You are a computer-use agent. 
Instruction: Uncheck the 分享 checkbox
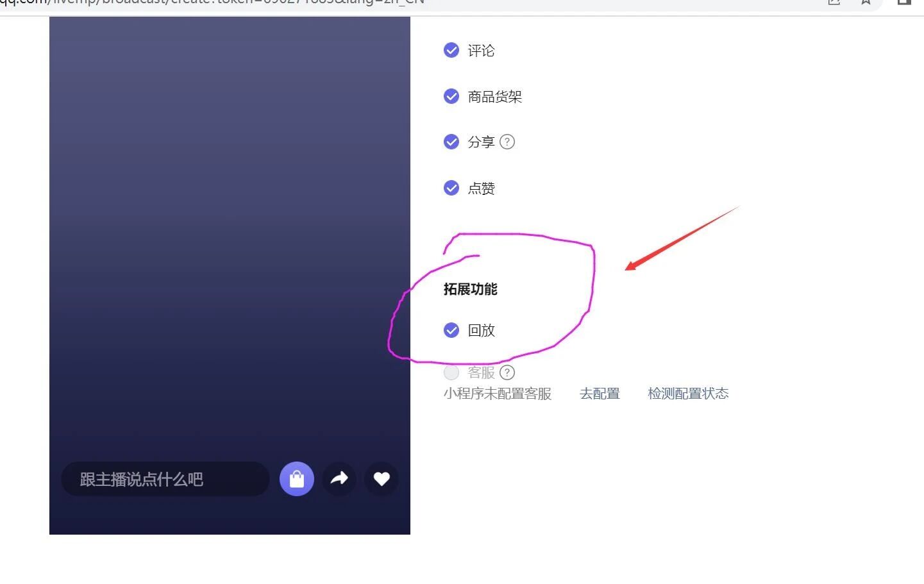click(x=451, y=142)
